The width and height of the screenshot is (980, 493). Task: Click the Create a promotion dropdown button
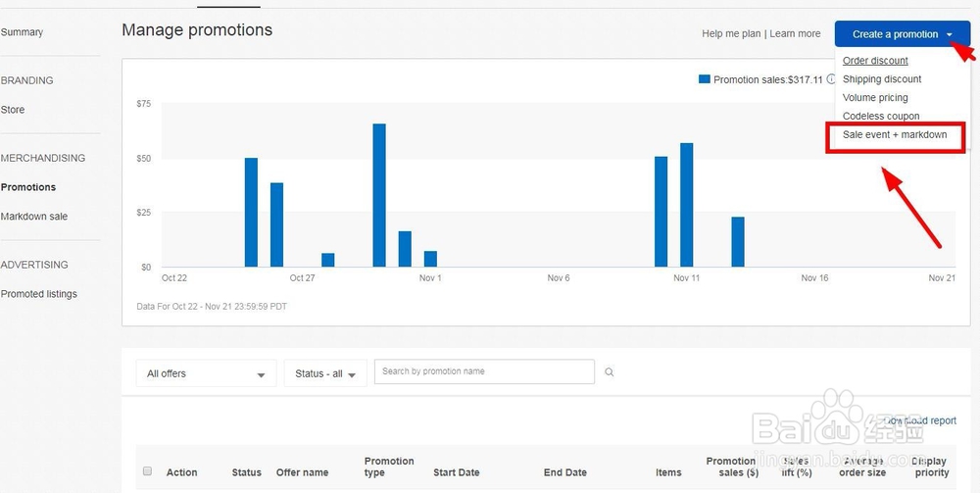(x=902, y=34)
